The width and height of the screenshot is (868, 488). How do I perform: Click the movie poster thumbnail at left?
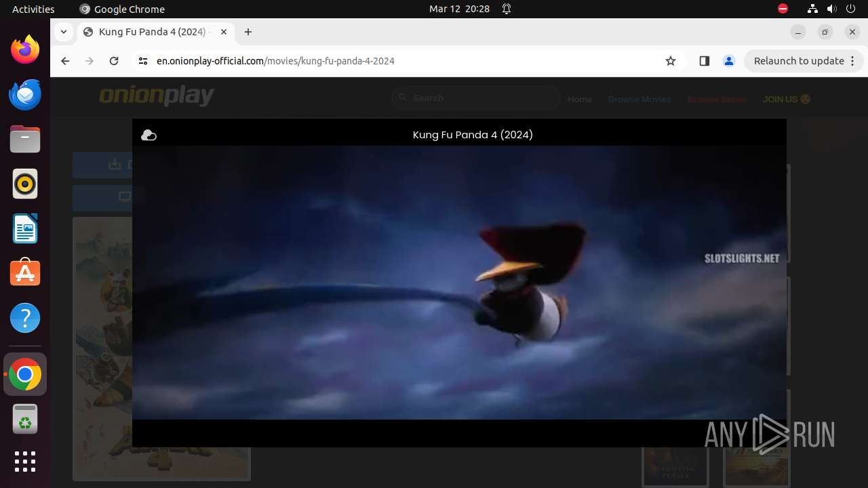coord(102,348)
